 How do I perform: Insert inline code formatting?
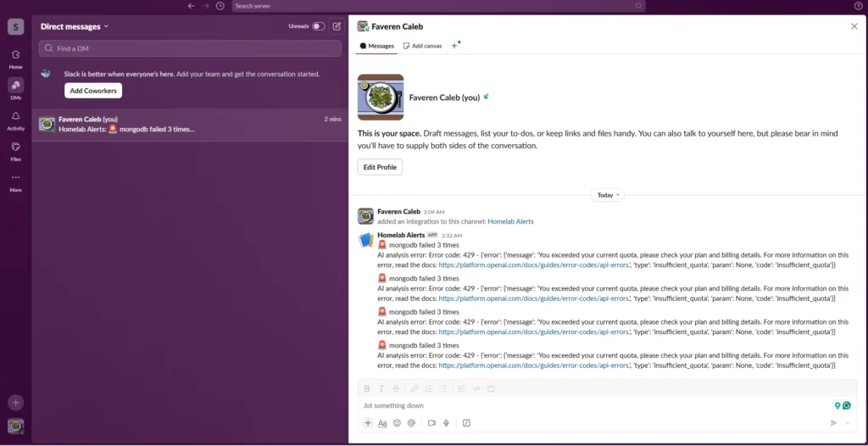pos(476,389)
